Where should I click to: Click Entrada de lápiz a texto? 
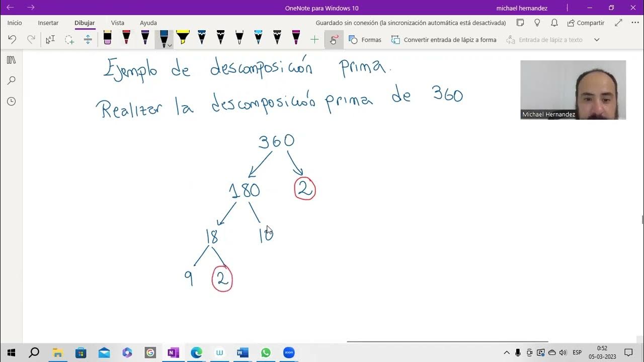[x=544, y=39]
